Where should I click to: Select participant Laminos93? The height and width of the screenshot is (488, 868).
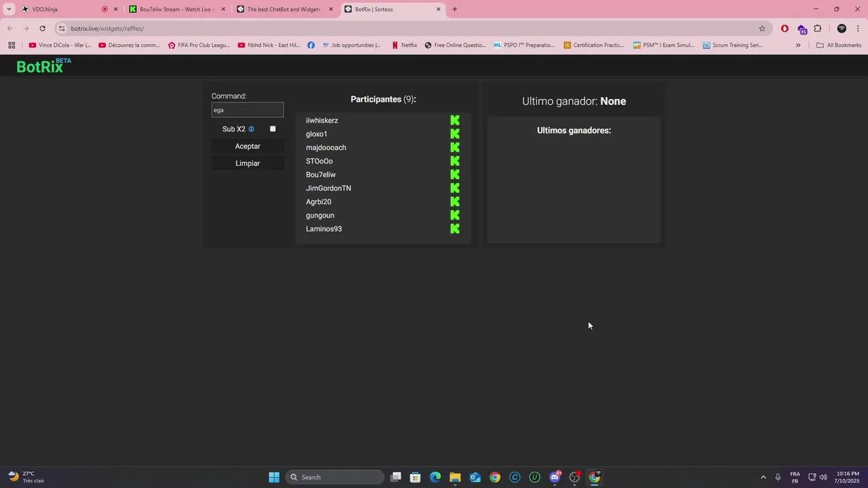tap(323, 229)
